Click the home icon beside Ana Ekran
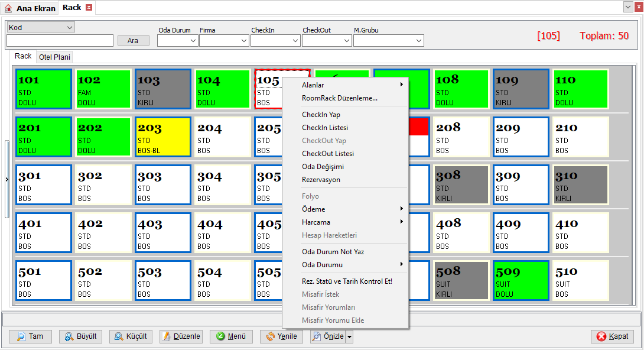 (8, 8)
